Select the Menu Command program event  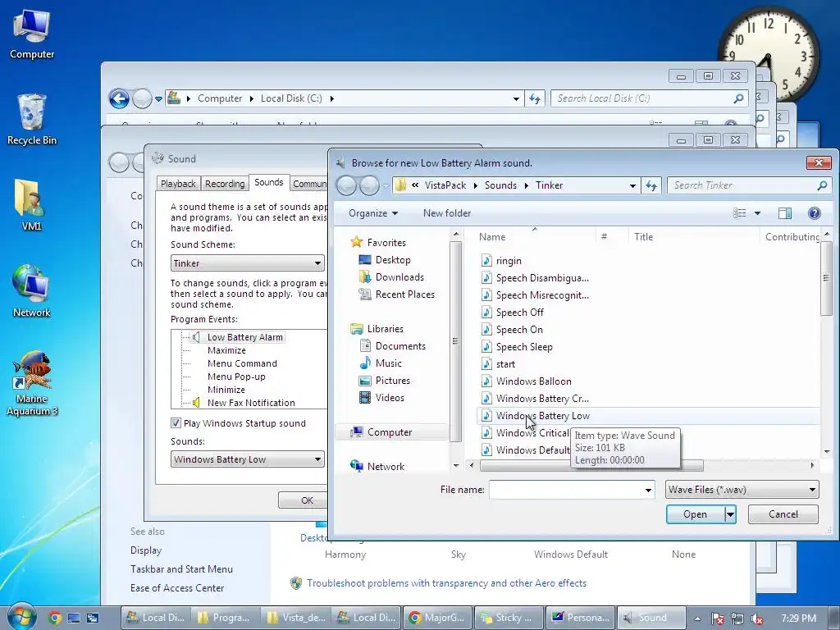point(242,363)
